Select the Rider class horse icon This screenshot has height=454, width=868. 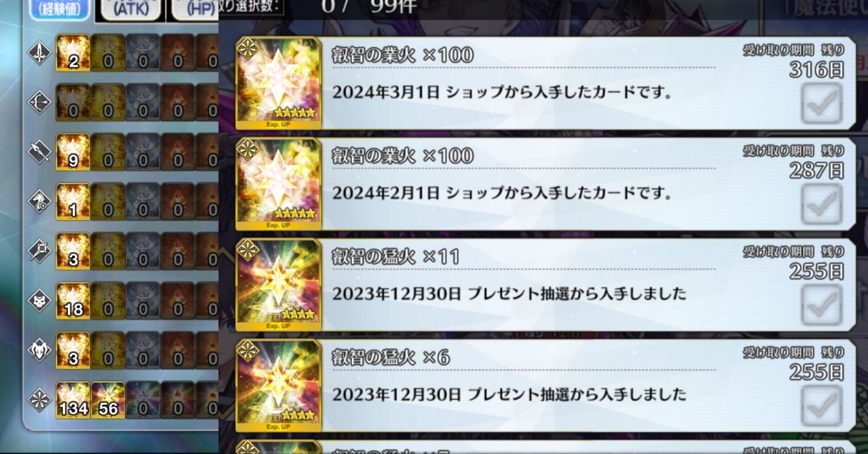[39, 202]
